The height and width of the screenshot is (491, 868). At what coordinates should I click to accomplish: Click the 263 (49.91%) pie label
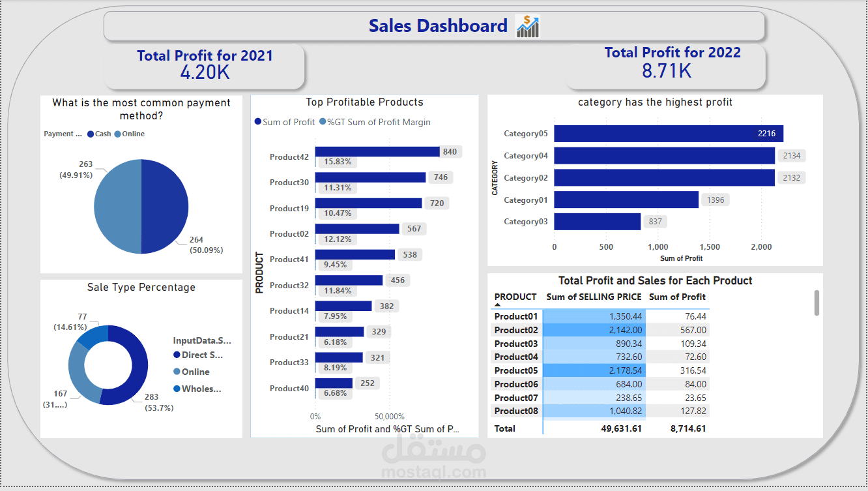pyautogui.click(x=76, y=170)
